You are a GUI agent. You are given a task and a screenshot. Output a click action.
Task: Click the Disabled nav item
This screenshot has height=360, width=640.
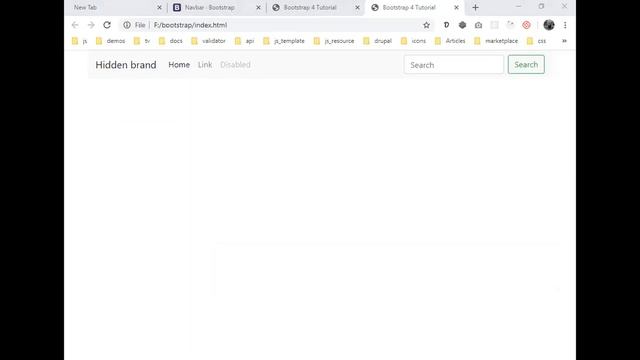pos(236,64)
